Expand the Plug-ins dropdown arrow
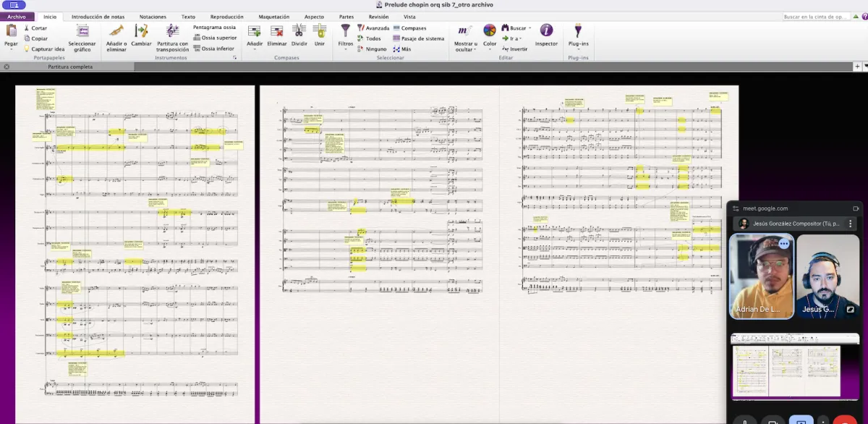 [578, 50]
